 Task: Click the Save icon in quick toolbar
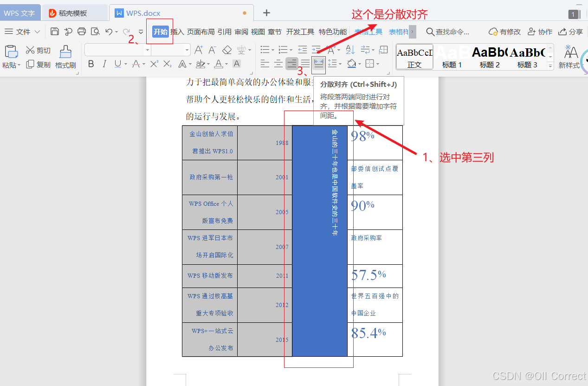click(x=55, y=32)
